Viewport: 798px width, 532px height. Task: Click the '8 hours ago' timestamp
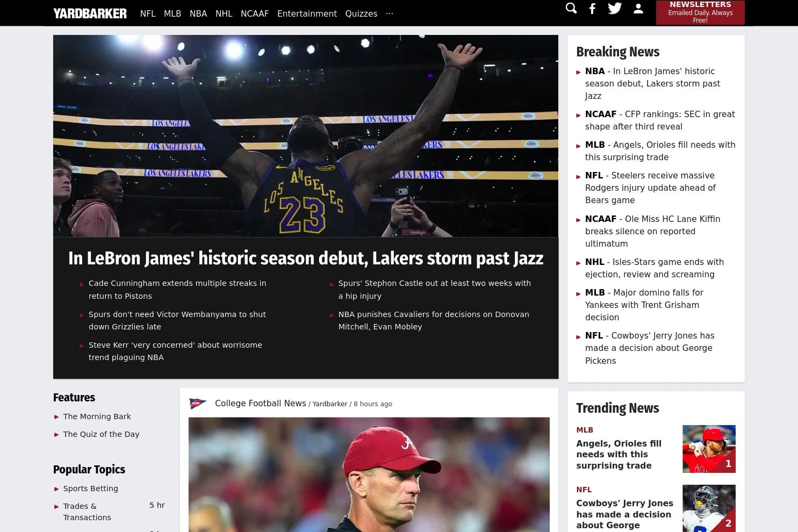(x=373, y=404)
